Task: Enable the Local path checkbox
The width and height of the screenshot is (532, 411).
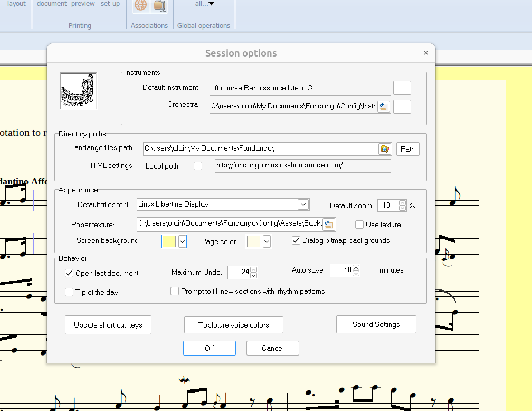Action: click(198, 166)
